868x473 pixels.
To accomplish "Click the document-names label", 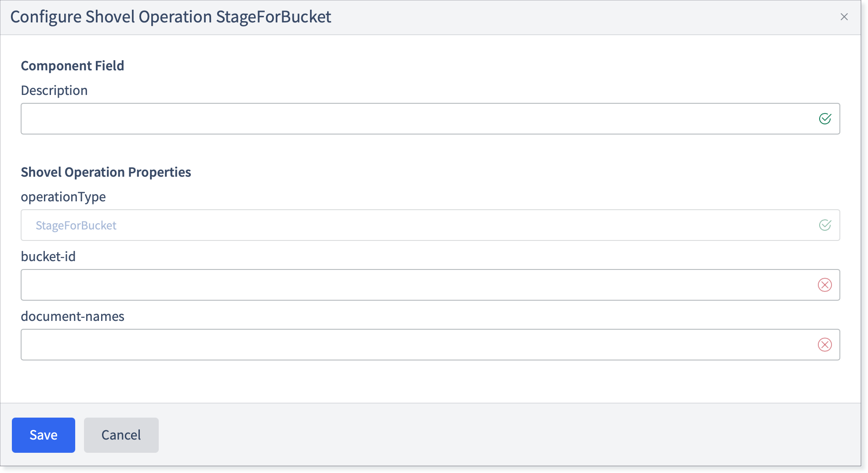I will click(73, 317).
